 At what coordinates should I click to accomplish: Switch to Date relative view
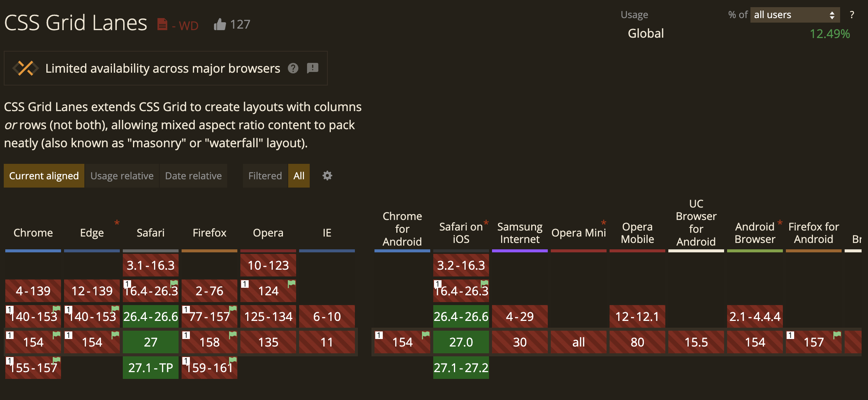(x=193, y=176)
